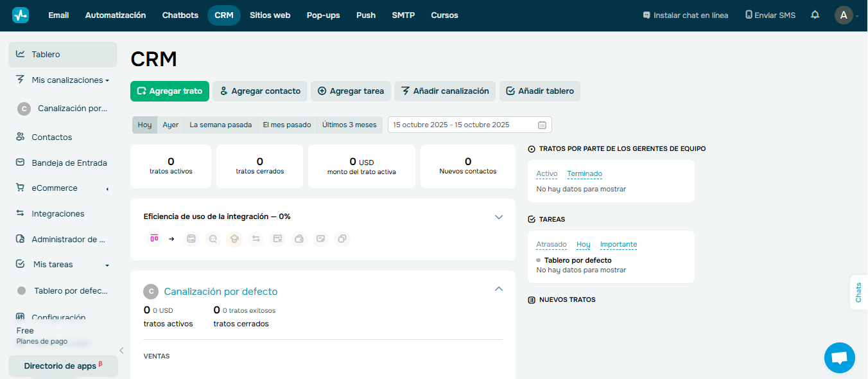Open the eCommerce section
Image resolution: width=868 pixels, height=379 pixels.
pos(55,188)
